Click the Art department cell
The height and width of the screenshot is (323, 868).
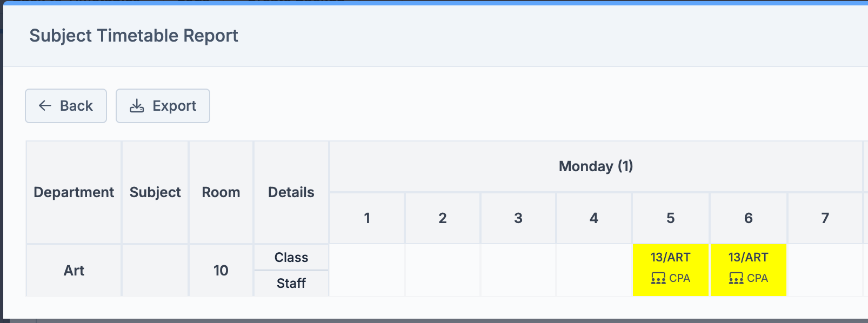[x=74, y=270]
